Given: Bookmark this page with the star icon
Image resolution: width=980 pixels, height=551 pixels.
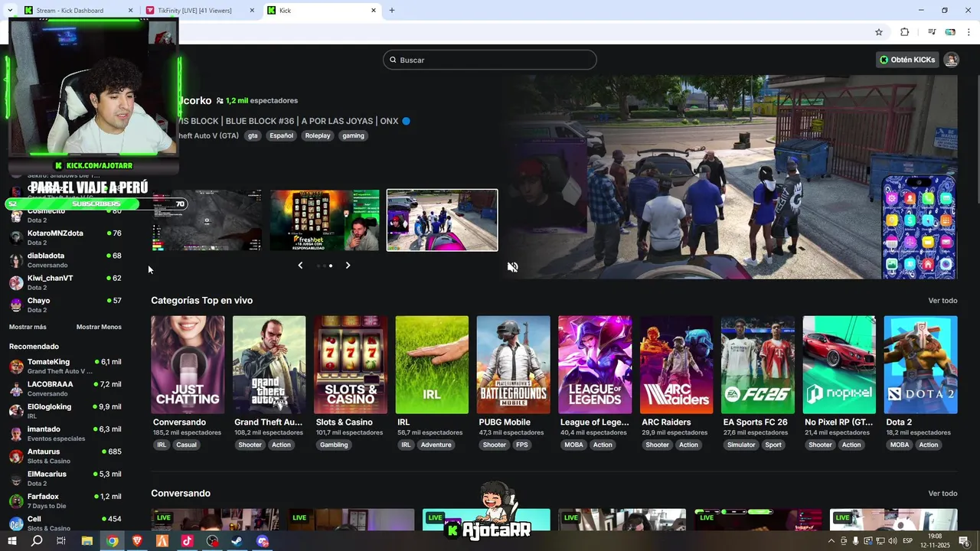Looking at the screenshot, I should point(879,32).
